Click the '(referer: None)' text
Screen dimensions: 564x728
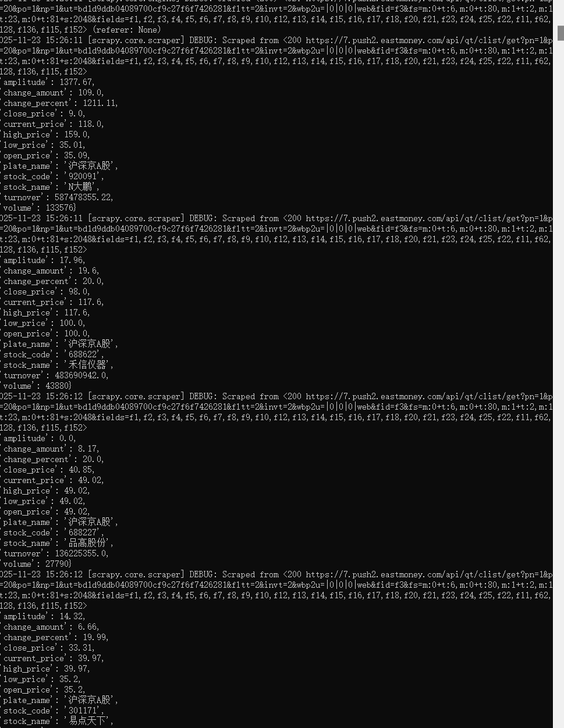(126, 30)
